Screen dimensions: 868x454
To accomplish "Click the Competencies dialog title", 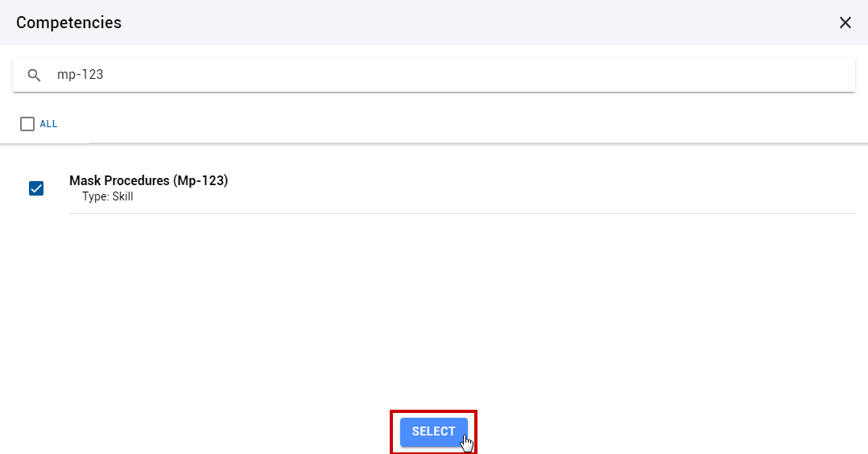I will pyautogui.click(x=68, y=23).
